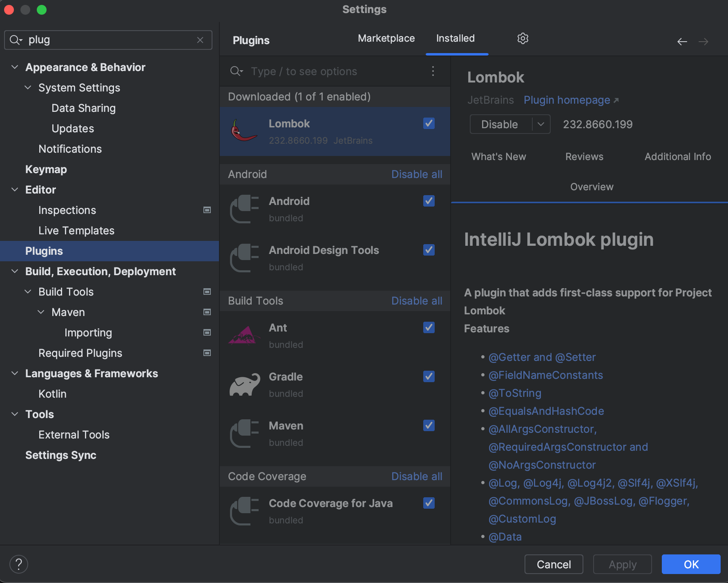Open the Additional Info tab

(678, 157)
